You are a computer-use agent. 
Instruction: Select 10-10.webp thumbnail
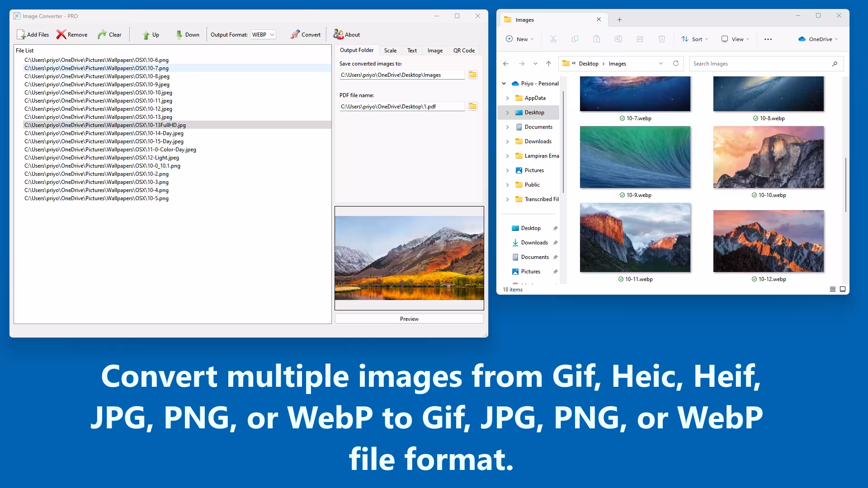pos(769,157)
